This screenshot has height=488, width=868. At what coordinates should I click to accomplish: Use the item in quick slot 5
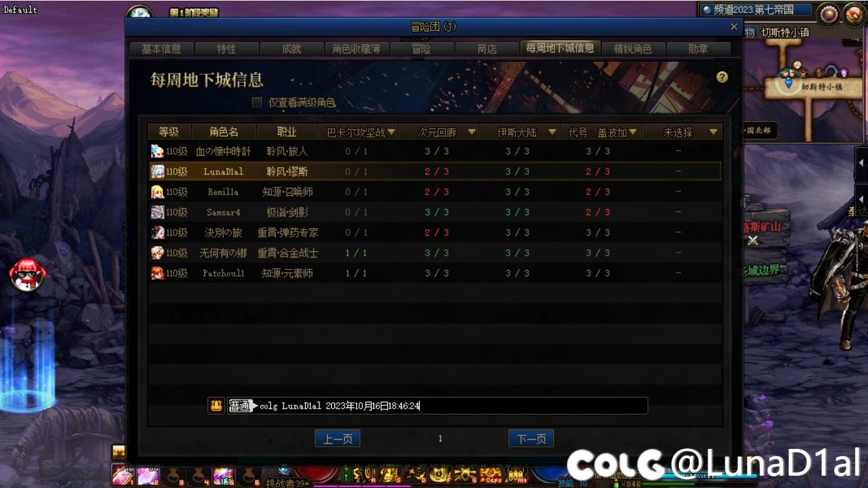click(x=223, y=475)
